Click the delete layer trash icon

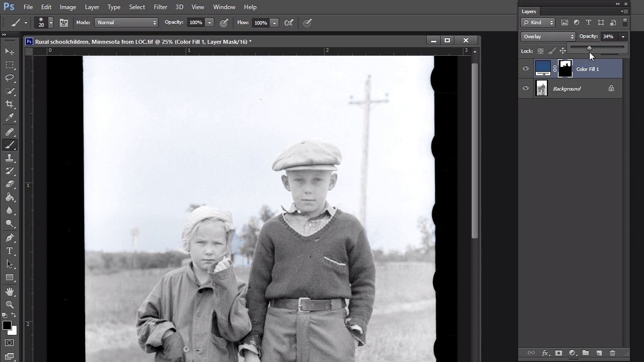(x=612, y=353)
